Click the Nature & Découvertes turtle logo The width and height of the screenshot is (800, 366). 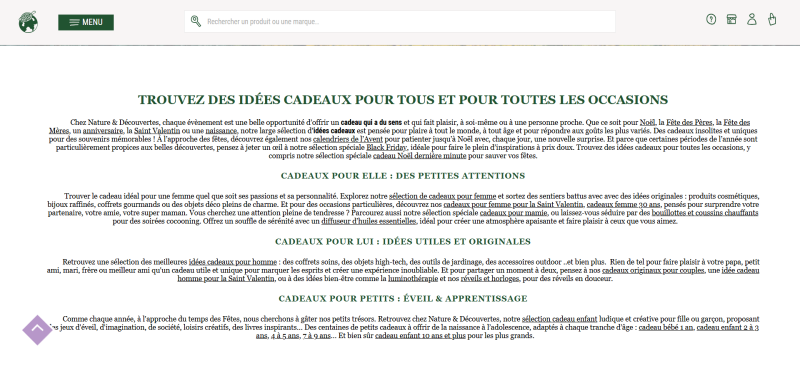(28, 22)
